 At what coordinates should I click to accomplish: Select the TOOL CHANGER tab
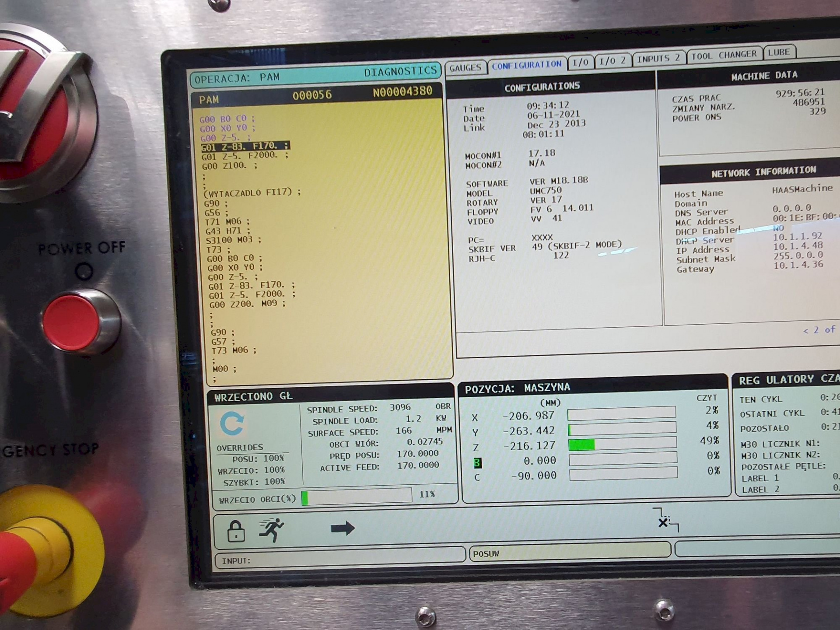(724, 55)
